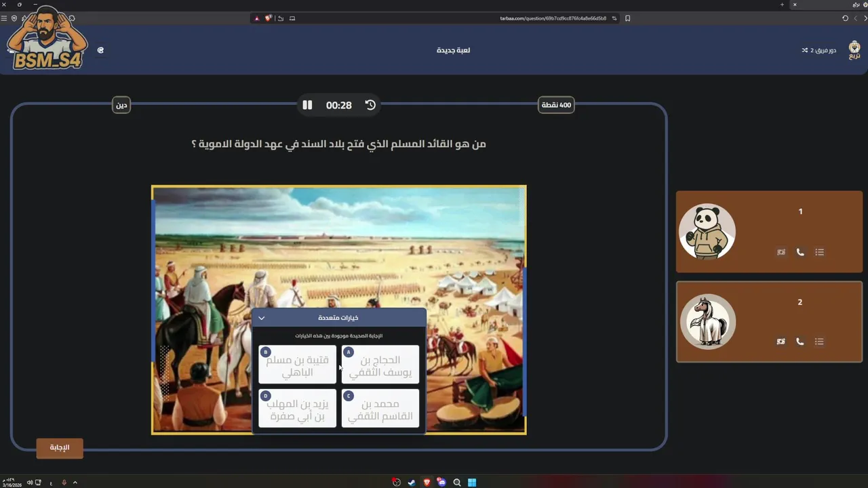Open a new browser tab
This screenshot has width=868, height=488.
(x=782, y=5)
